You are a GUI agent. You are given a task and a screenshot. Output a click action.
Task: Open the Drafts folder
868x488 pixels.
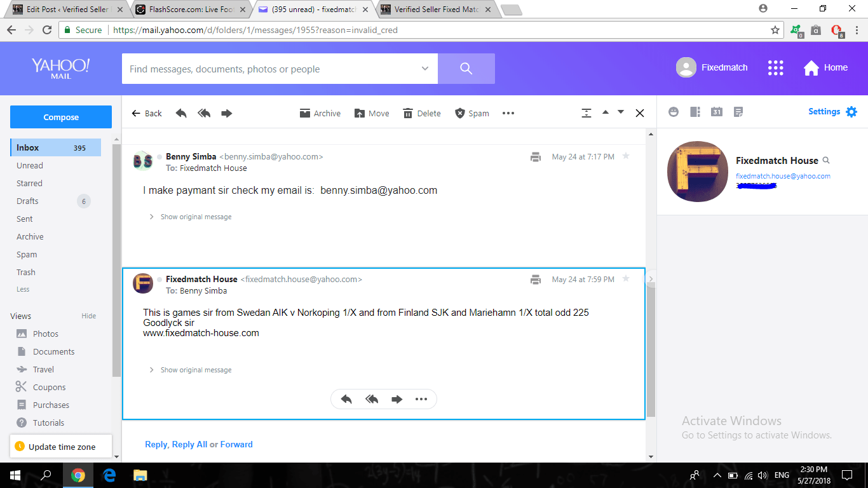click(x=27, y=201)
